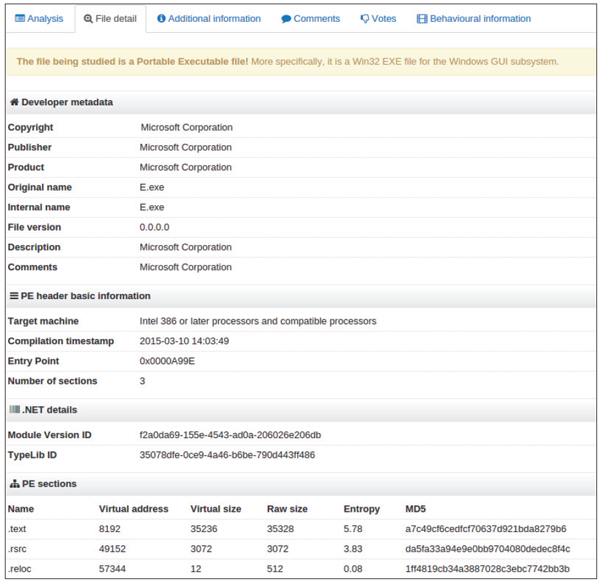The image size is (600, 582).
Task: Click the MD5 column header
Action: 416,509
